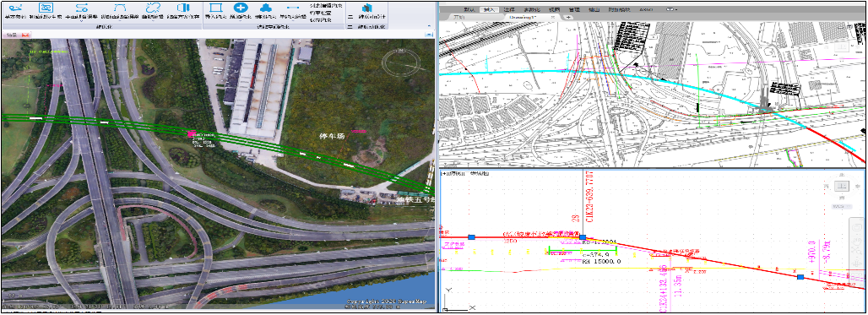Select the blue stacked shapes constraint icon
Screen dimensions: 868x315
click(x=266, y=8)
